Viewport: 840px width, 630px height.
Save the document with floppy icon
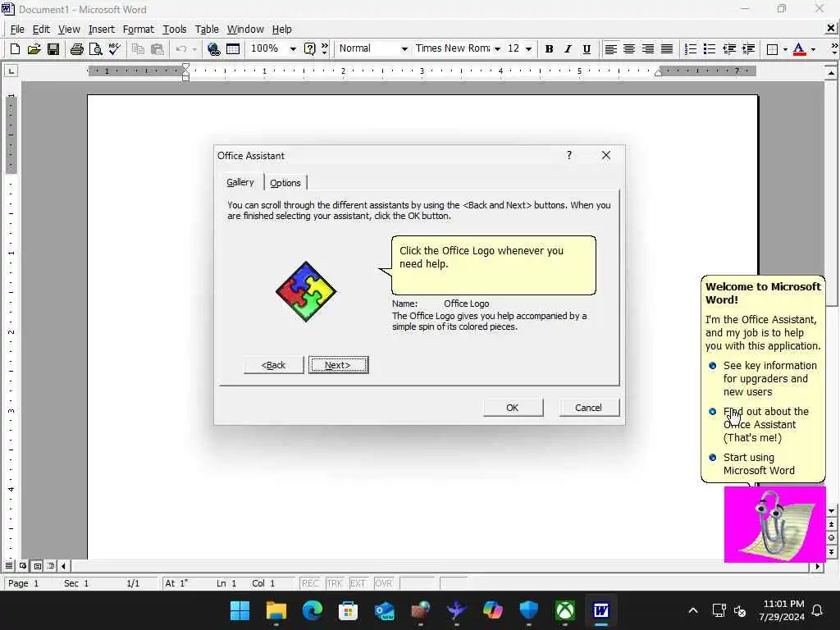point(53,49)
